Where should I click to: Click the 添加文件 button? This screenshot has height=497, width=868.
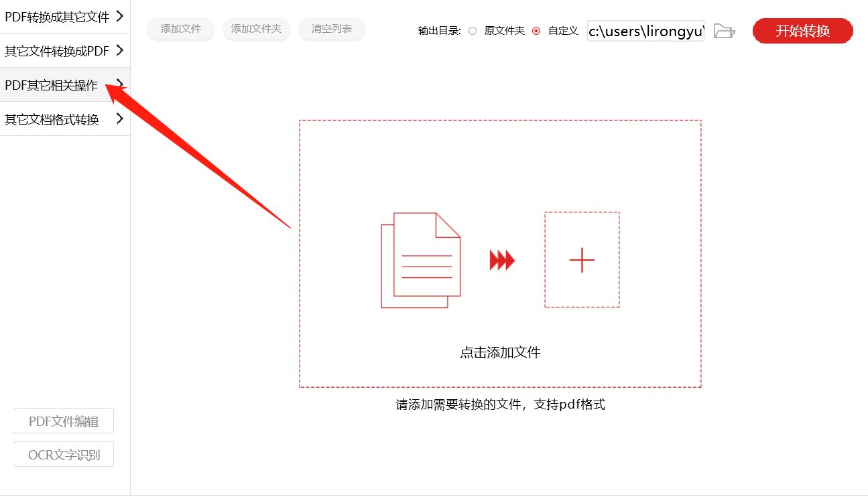click(x=180, y=29)
